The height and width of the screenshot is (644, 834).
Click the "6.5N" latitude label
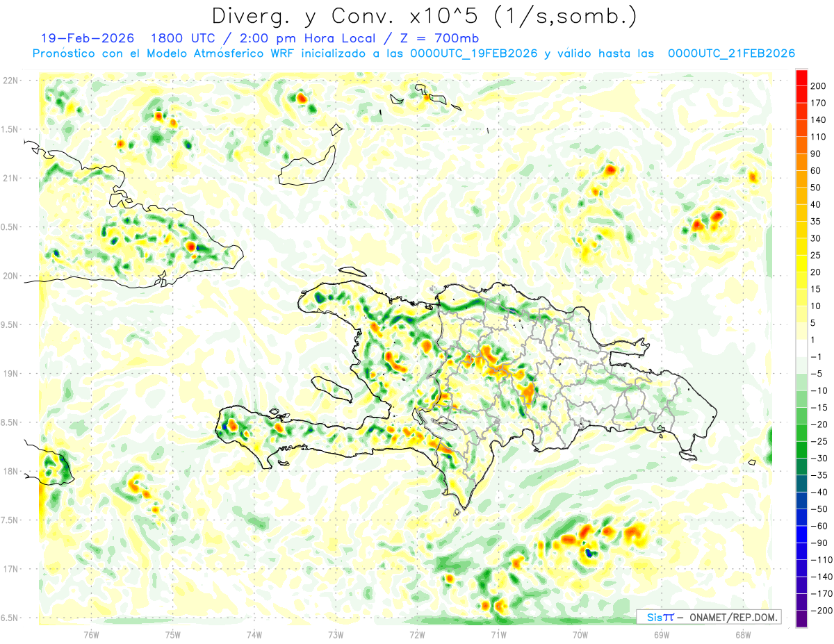pos(10,618)
